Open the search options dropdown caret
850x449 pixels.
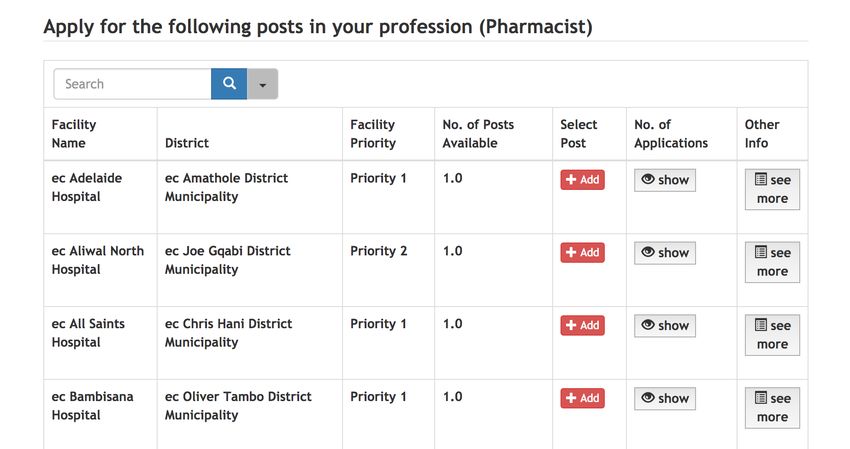262,84
